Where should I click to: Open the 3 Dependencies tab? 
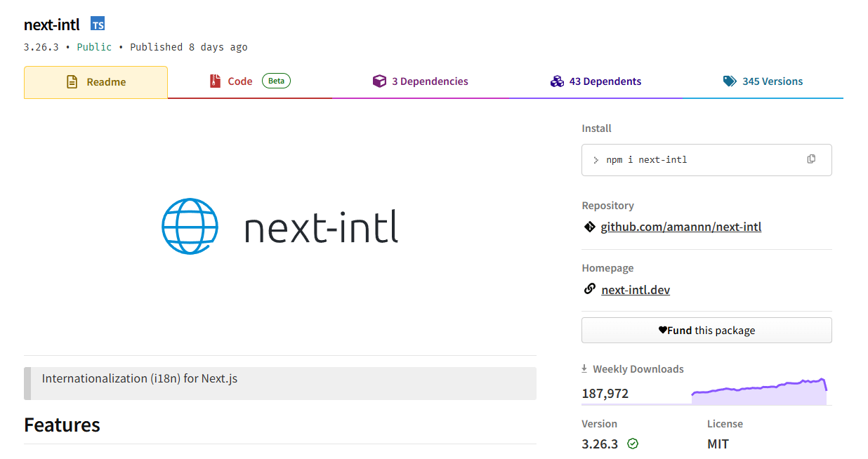coord(421,81)
